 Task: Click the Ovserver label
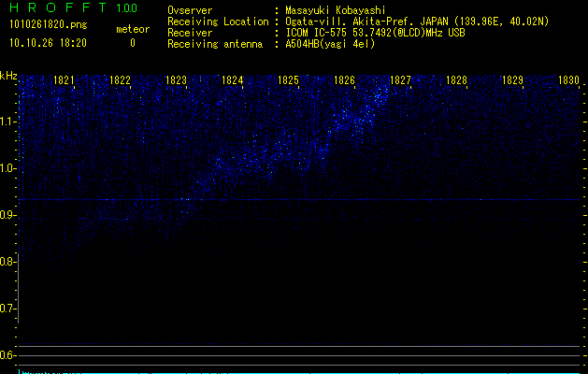pyautogui.click(x=190, y=10)
